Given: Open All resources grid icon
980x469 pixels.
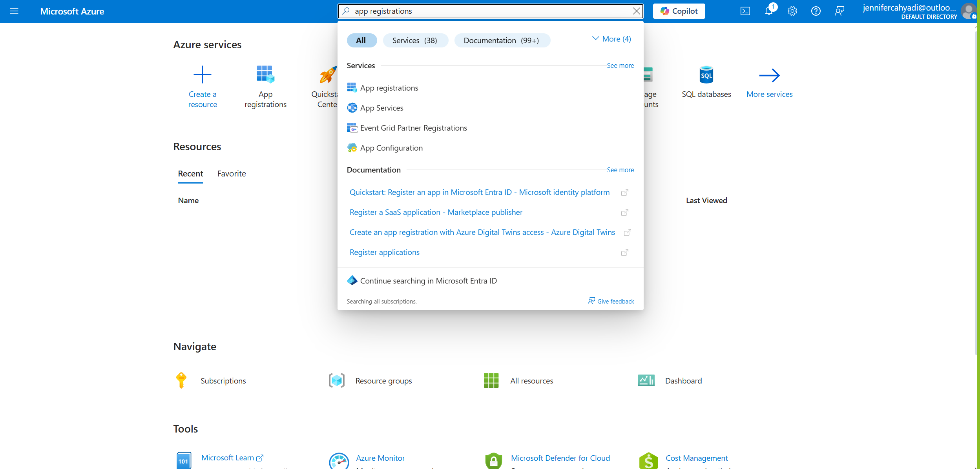Looking at the screenshot, I should (491, 380).
